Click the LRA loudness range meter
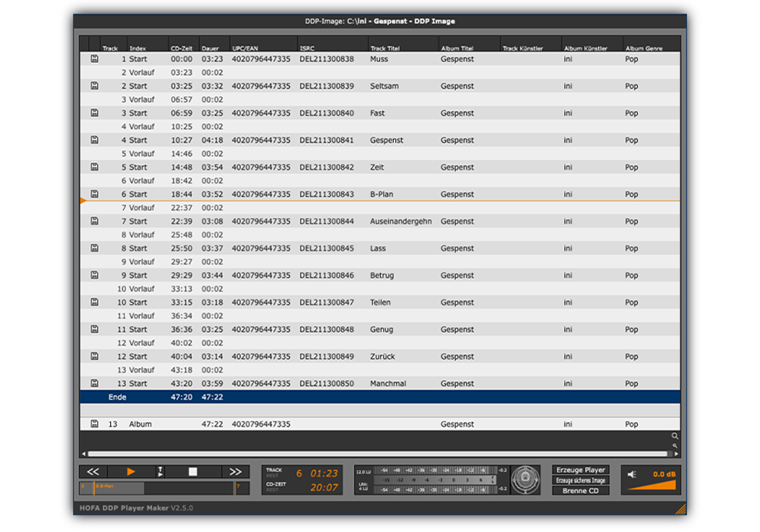 434,480
